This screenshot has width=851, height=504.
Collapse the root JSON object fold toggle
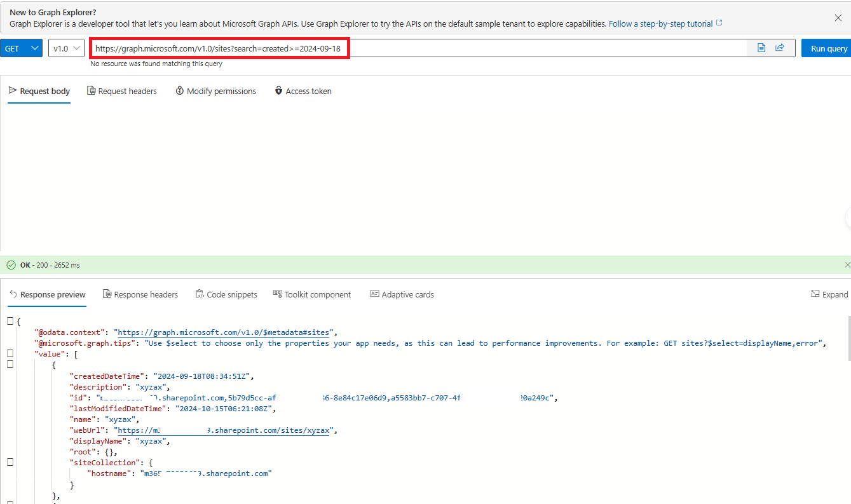tap(10, 321)
